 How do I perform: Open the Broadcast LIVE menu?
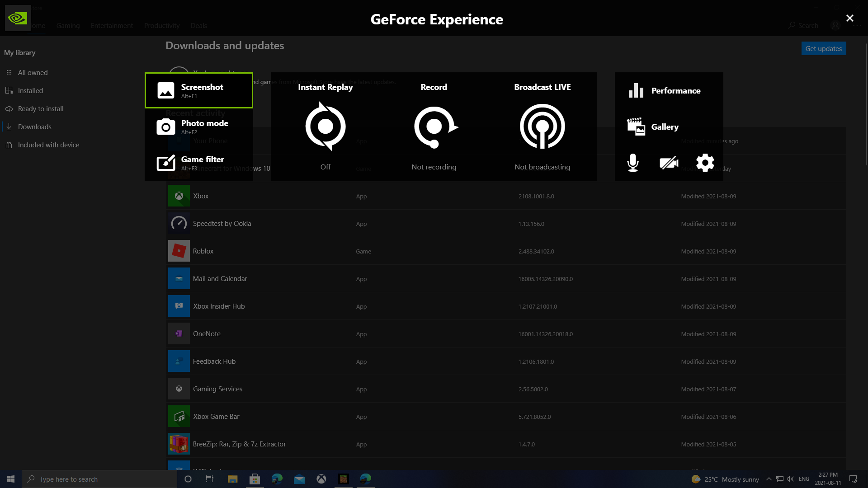coord(542,127)
